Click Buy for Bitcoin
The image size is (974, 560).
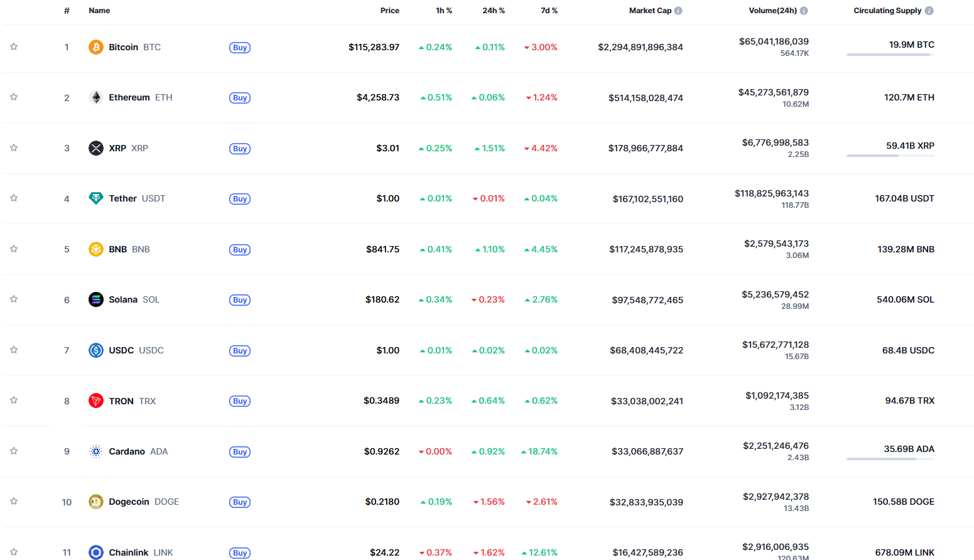pos(240,48)
